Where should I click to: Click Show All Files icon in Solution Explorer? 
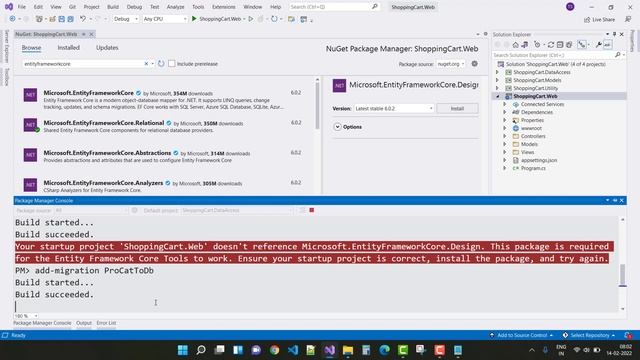tap(569, 45)
